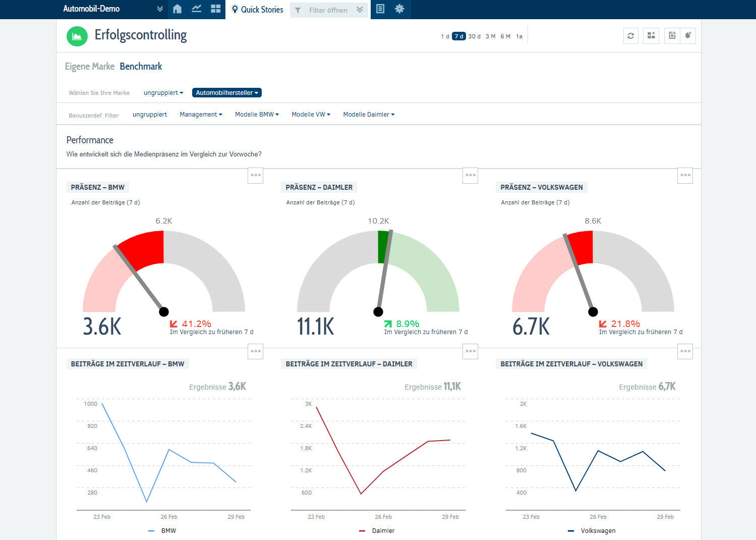The width and height of the screenshot is (756, 540).
Task: Open the document list icon in top bar
Action: [x=380, y=9]
